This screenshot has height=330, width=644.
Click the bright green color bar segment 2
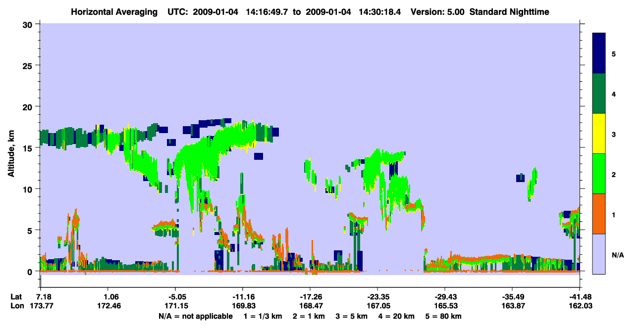pyautogui.click(x=599, y=173)
